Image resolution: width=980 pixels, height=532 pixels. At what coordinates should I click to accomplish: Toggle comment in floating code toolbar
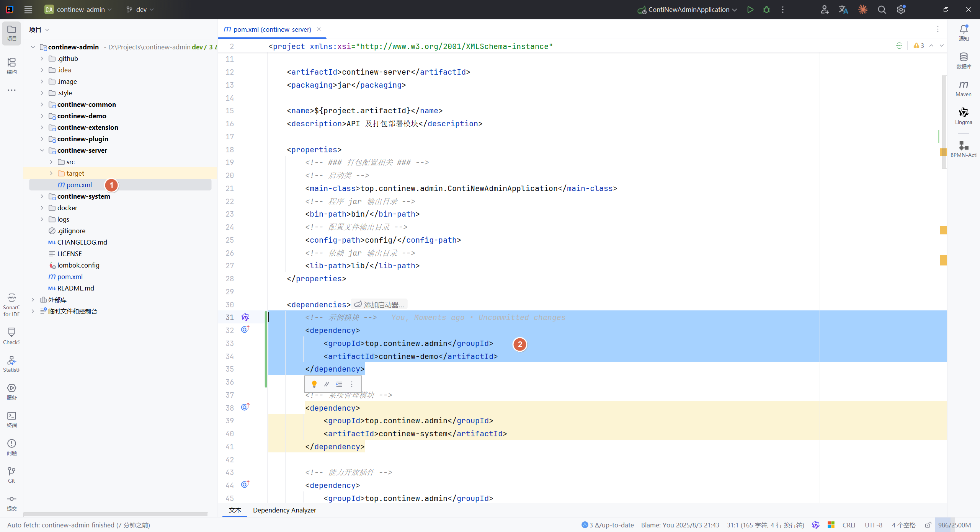point(327,384)
